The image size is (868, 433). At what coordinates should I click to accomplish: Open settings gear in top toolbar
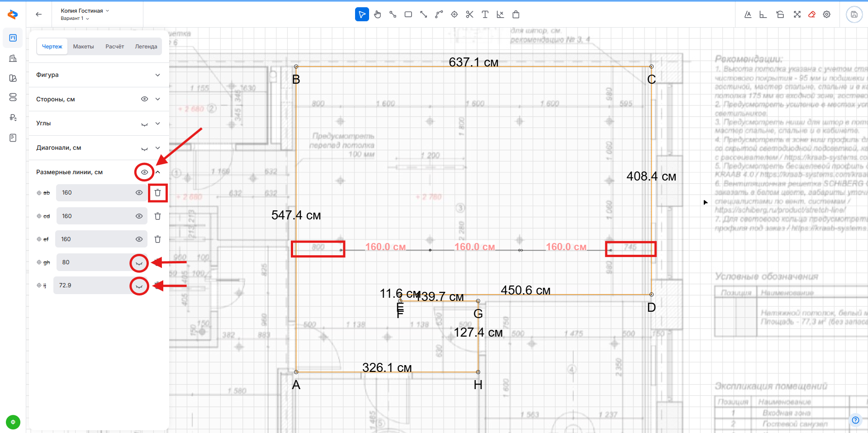[x=827, y=14]
